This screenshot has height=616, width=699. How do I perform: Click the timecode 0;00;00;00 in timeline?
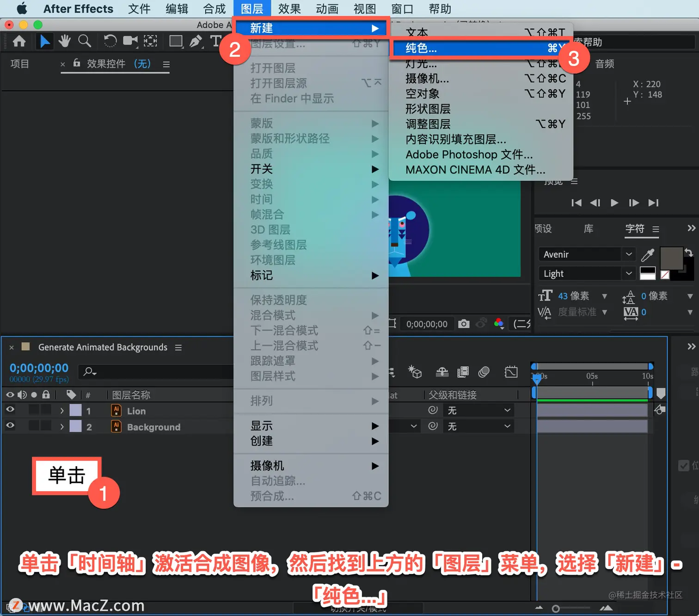[39, 368]
